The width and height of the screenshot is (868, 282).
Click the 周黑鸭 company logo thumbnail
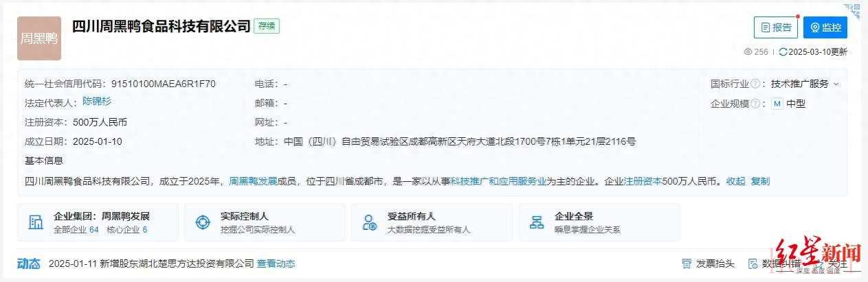click(x=39, y=38)
